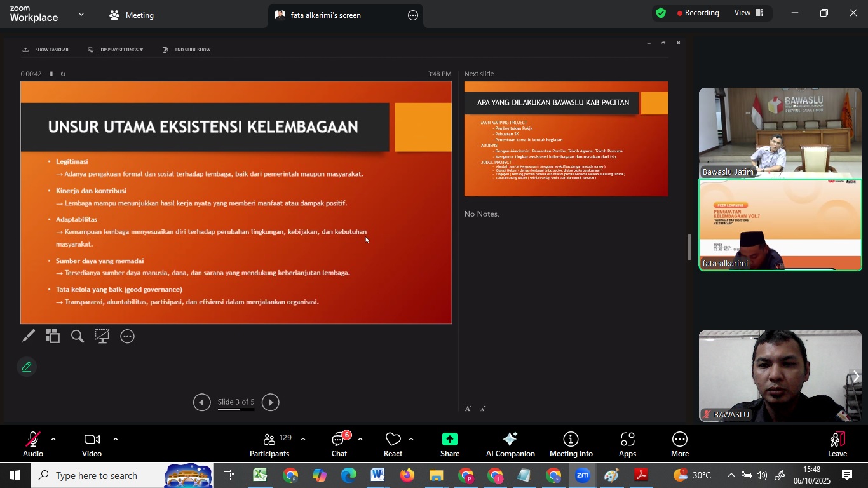Open the AI Companion panel
Screen dimensions: 868x488
510,444
